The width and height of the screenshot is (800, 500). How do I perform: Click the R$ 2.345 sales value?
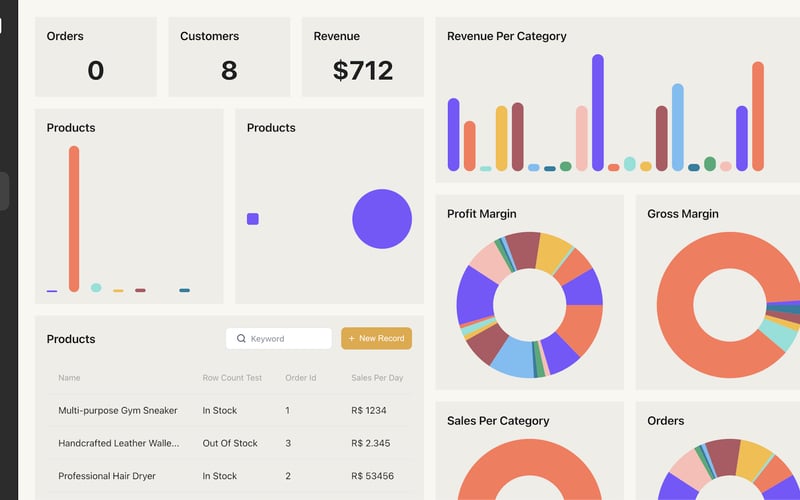point(371,443)
